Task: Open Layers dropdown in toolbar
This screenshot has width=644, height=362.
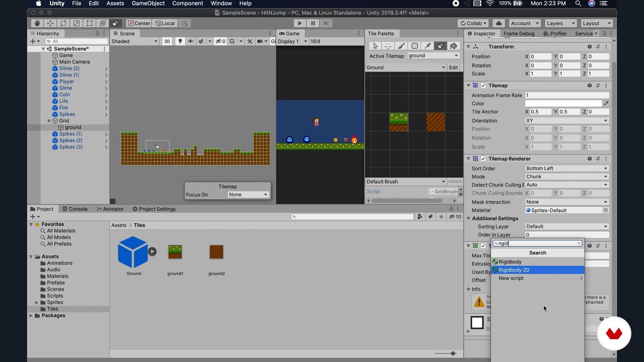Action: click(x=560, y=23)
